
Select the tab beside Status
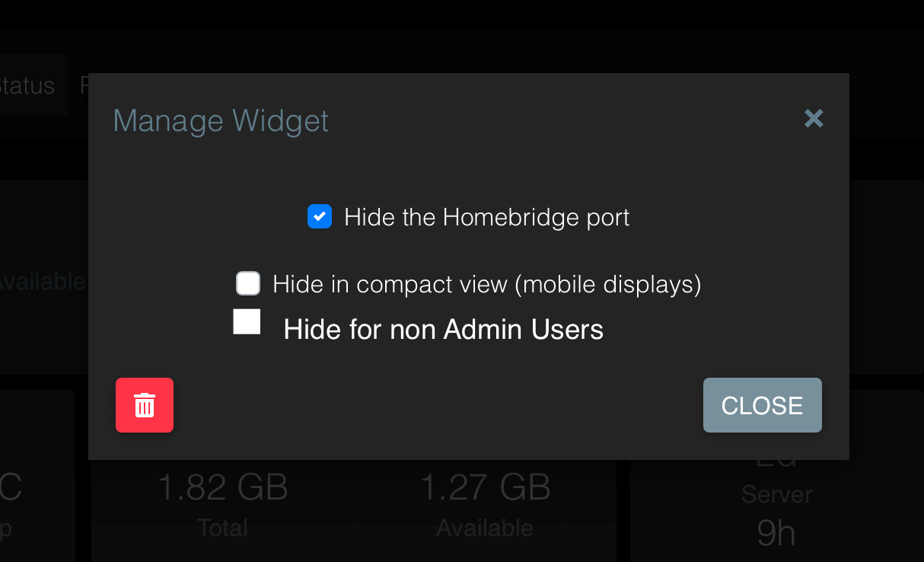click(x=84, y=85)
